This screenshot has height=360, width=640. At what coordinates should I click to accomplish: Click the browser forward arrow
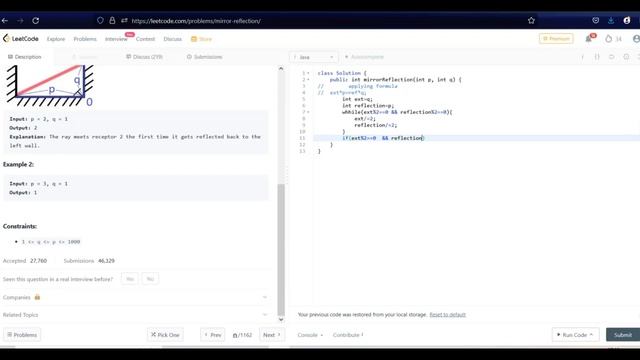[x=20, y=20]
